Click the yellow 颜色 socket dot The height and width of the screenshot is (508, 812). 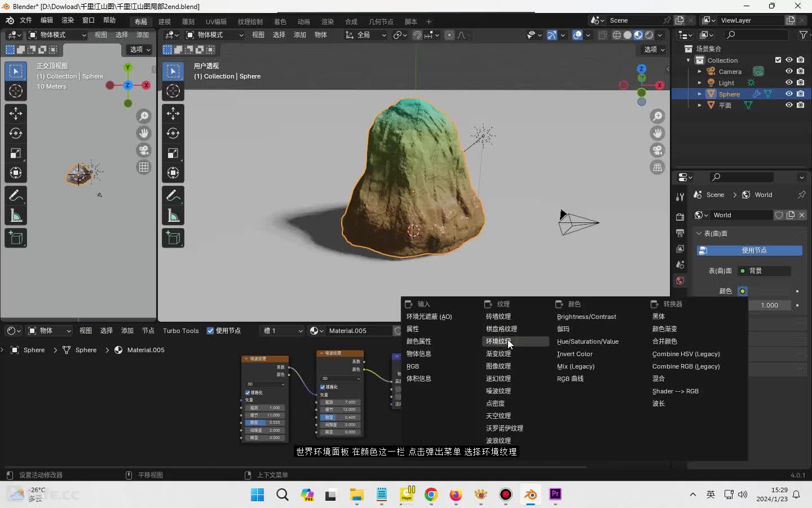743,291
